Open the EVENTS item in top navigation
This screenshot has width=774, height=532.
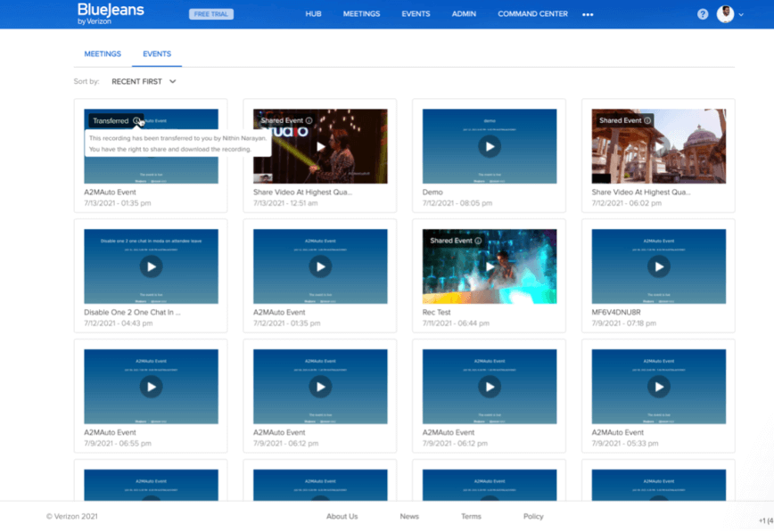point(416,14)
